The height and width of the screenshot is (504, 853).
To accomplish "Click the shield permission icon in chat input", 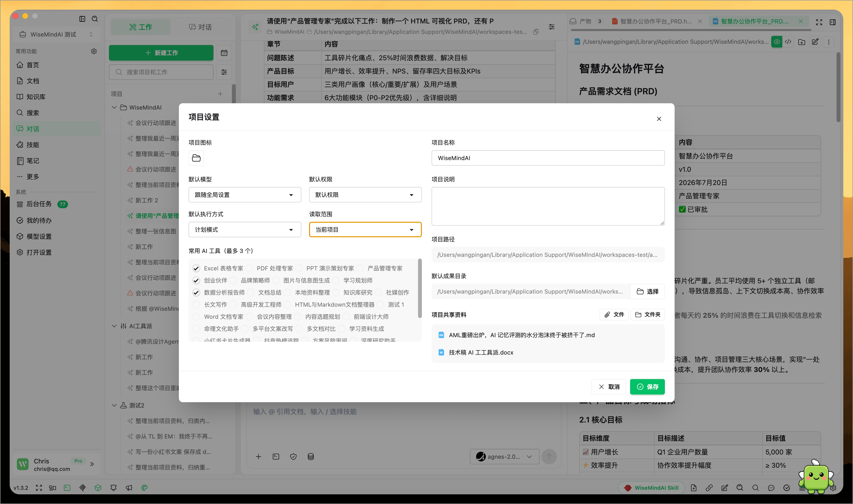I will tap(293, 456).
